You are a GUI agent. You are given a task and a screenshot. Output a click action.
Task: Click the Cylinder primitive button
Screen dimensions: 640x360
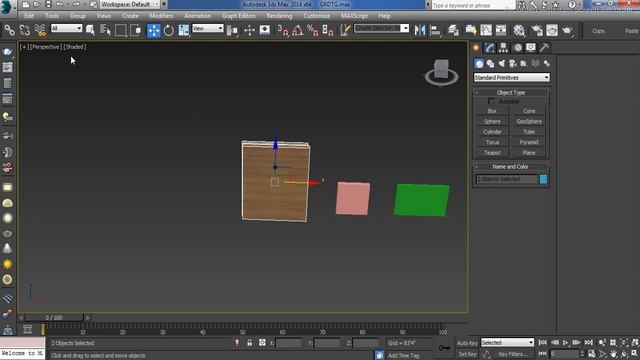pyautogui.click(x=492, y=132)
